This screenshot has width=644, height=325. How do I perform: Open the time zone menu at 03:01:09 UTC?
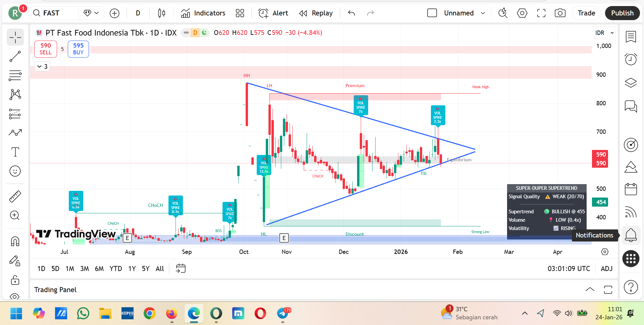(x=569, y=268)
